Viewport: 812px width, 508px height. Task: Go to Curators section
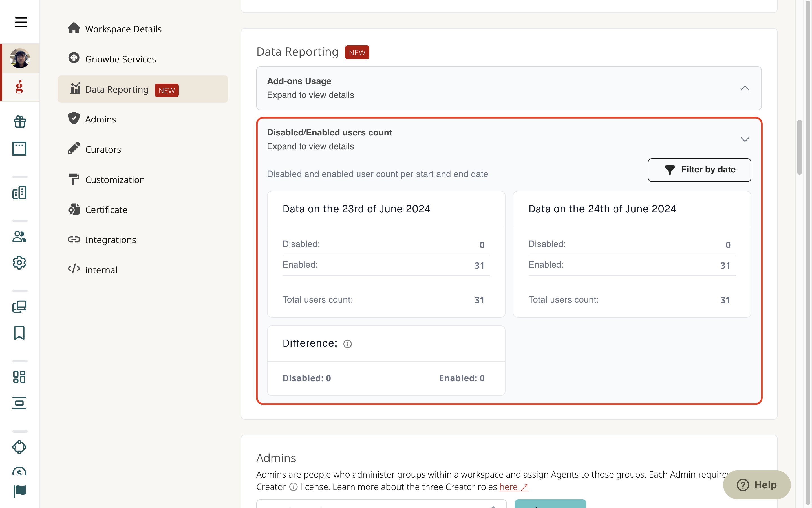pyautogui.click(x=143, y=149)
